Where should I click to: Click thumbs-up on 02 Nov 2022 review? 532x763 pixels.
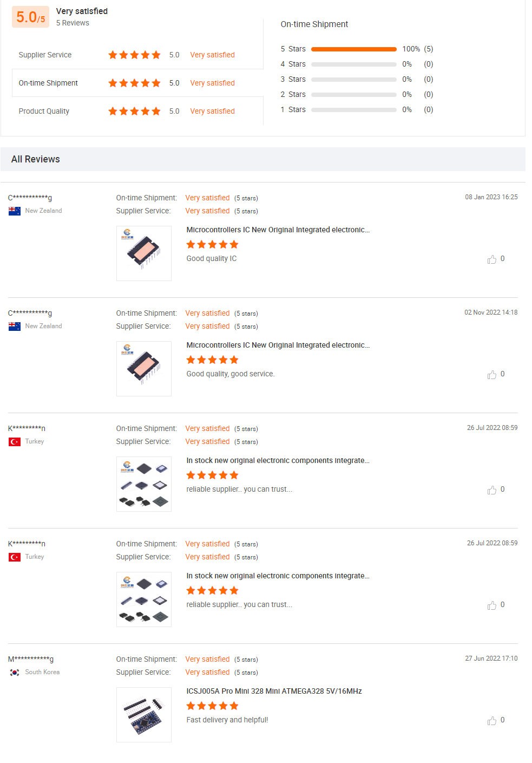click(x=492, y=375)
